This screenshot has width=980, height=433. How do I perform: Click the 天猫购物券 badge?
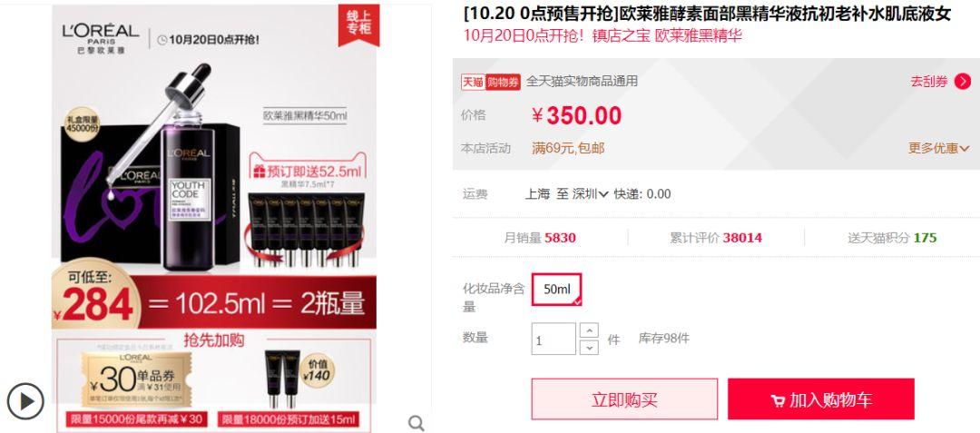point(491,81)
